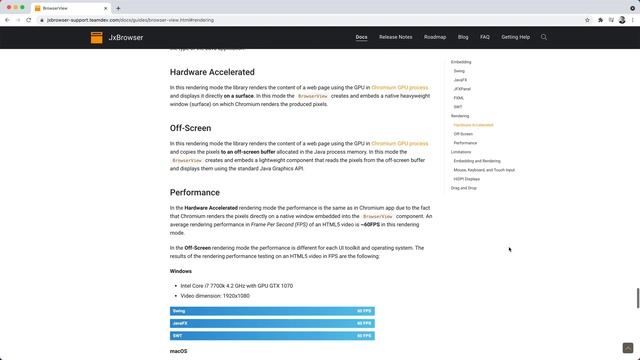
Task: Click the Video dimension: 1920x1080 bullet
Action: coord(215,296)
